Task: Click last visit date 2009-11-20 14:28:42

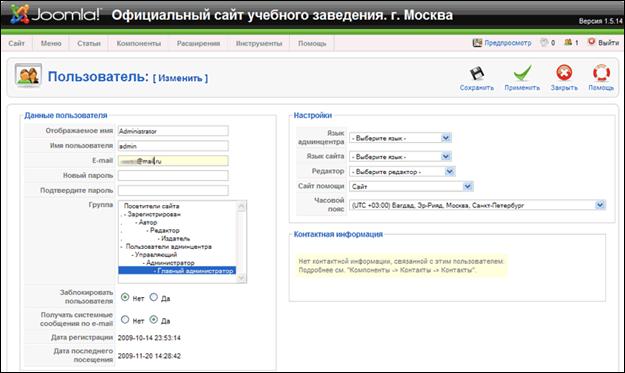Action: click(149, 356)
